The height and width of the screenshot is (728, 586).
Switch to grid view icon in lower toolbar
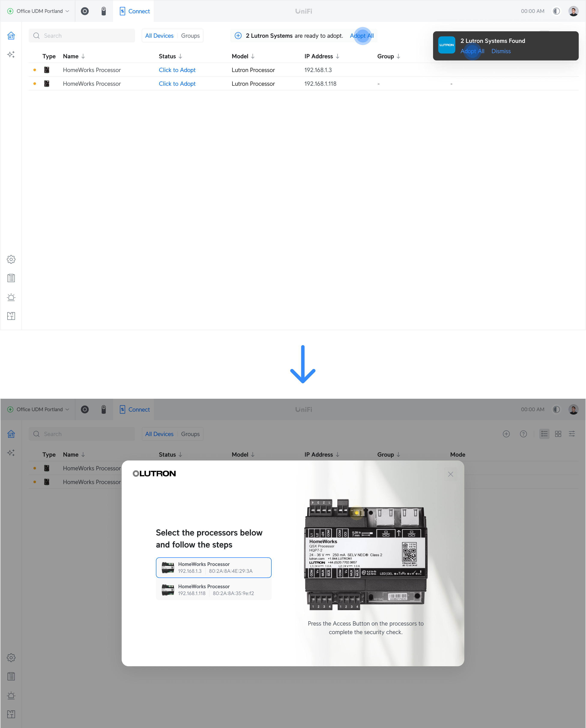[558, 434]
